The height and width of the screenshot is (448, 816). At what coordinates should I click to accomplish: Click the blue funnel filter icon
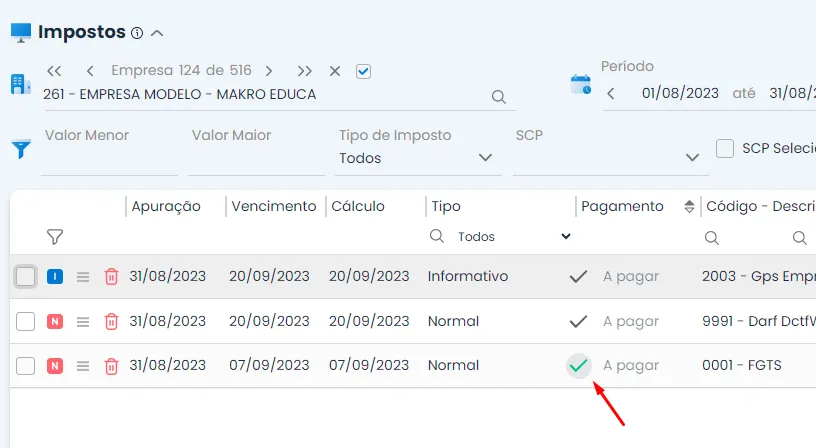pos(21,149)
